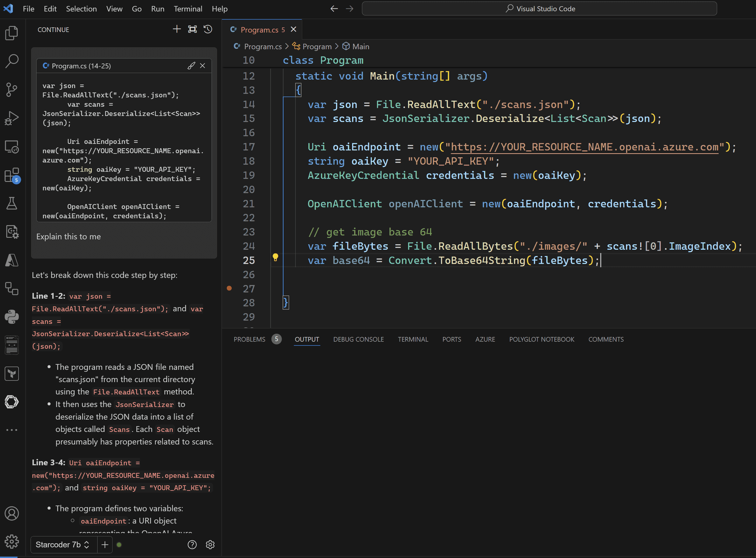Image resolution: width=756 pixels, height=558 pixels.
Task: Open the Extensions view
Action: coord(12,175)
